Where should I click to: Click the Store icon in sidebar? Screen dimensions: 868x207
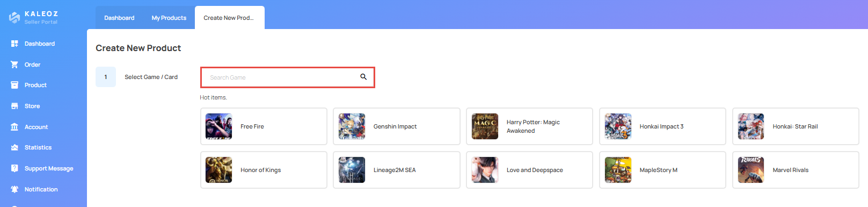click(x=14, y=106)
